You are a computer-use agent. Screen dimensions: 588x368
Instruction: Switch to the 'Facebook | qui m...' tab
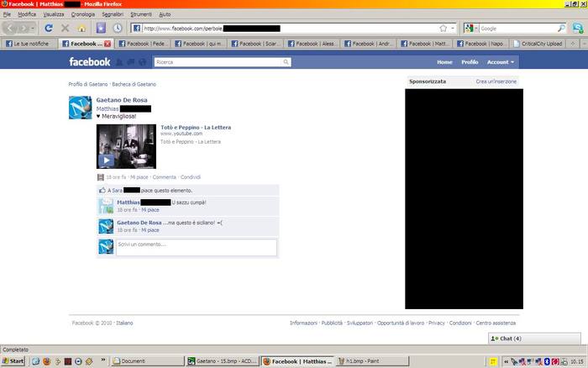pyautogui.click(x=199, y=44)
